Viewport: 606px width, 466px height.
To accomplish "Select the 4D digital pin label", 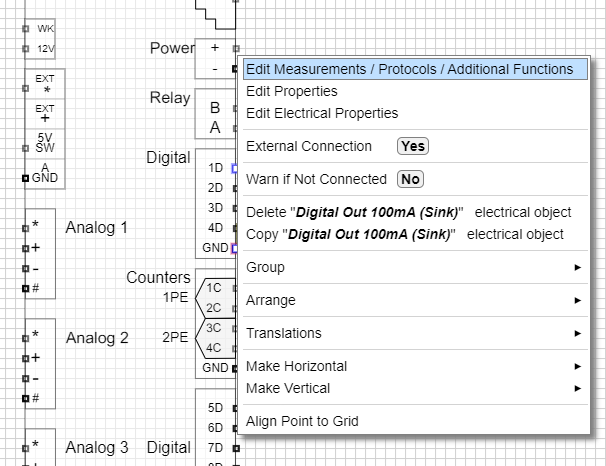I will point(215,228).
